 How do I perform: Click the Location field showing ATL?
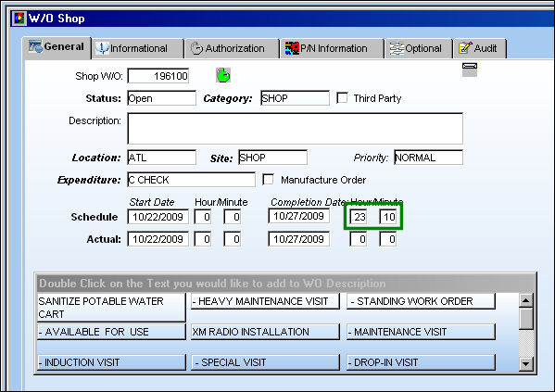pos(162,158)
